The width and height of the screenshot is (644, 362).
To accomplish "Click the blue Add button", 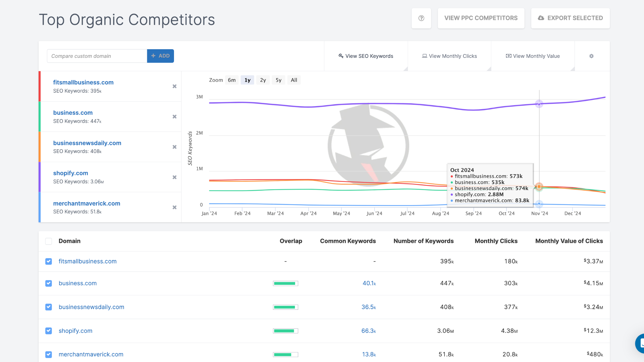I will pyautogui.click(x=160, y=56).
